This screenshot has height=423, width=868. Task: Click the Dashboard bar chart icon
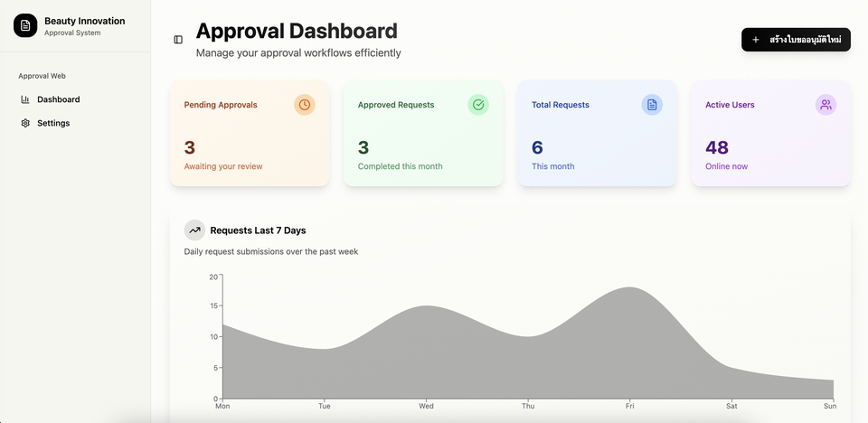pyautogui.click(x=25, y=99)
